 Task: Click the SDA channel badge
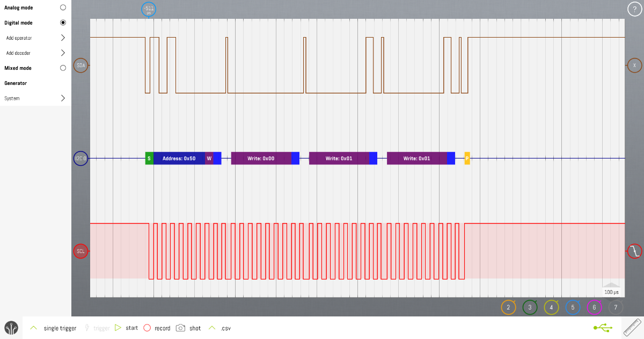(80, 66)
